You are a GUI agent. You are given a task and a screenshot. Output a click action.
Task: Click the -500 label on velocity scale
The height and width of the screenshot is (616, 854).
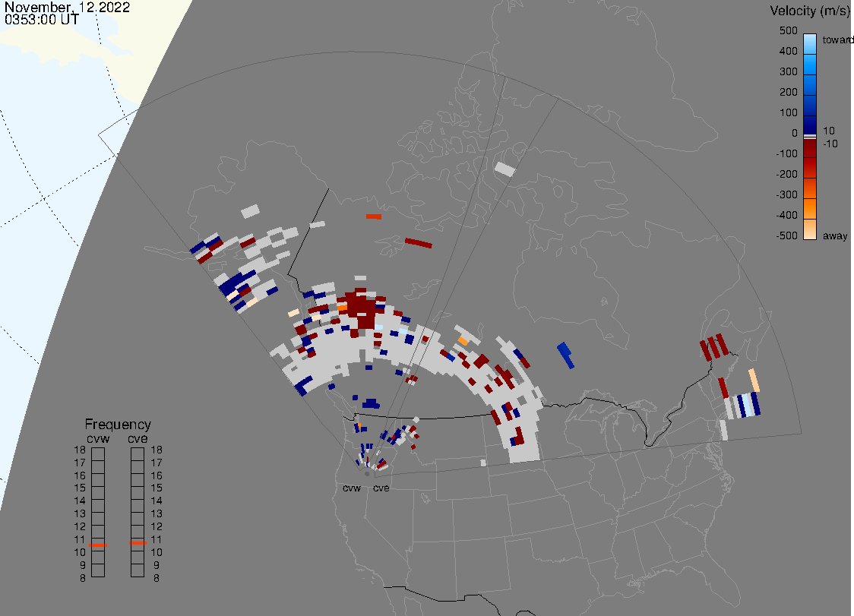[x=786, y=235]
